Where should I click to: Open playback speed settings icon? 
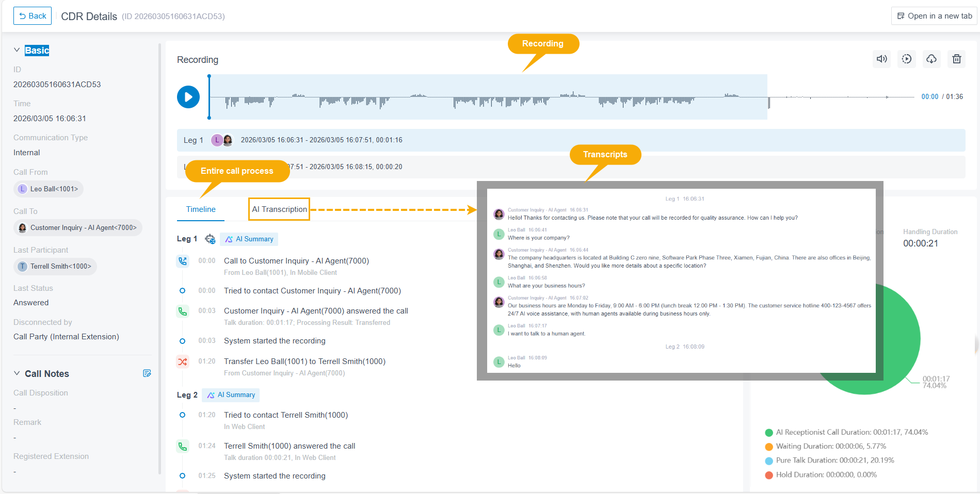[907, 59]
